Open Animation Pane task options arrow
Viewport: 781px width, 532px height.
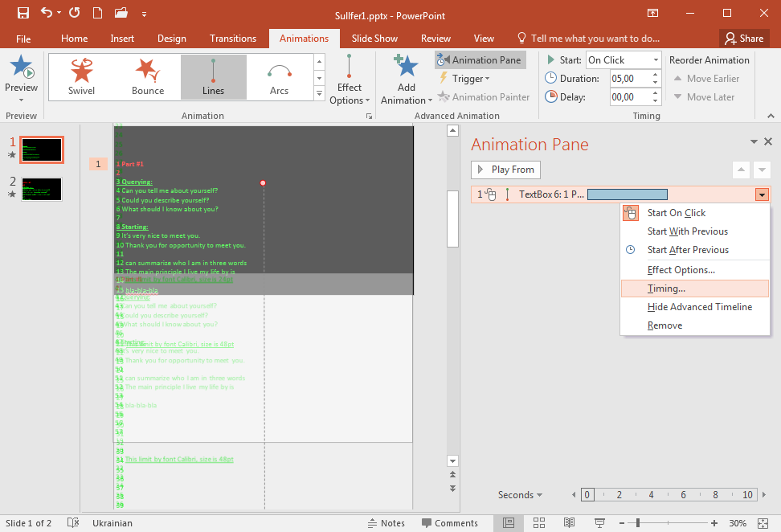(x=754, y=142)
